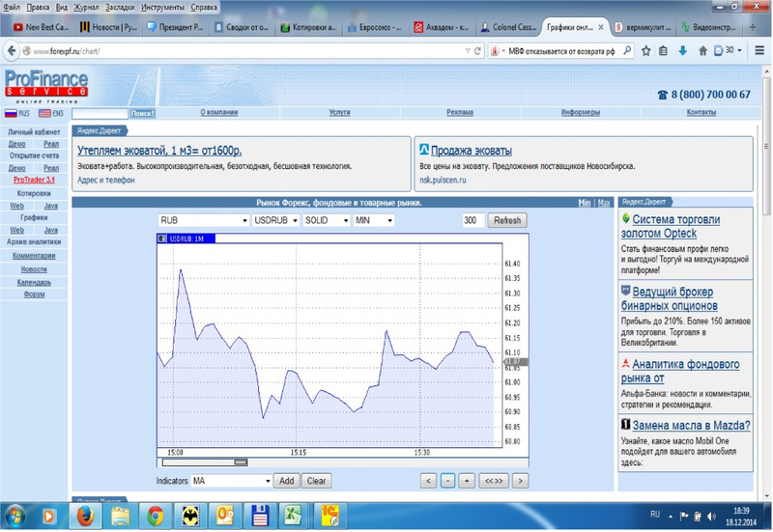Click the Add indicator button

pyautogui.click(x=286, y=480)
